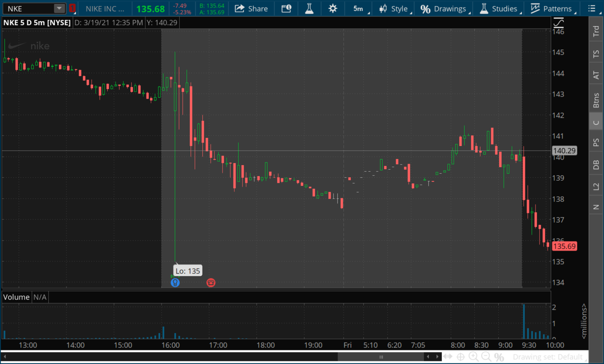Click the candlestick icon on the Style button

(384, 9)
